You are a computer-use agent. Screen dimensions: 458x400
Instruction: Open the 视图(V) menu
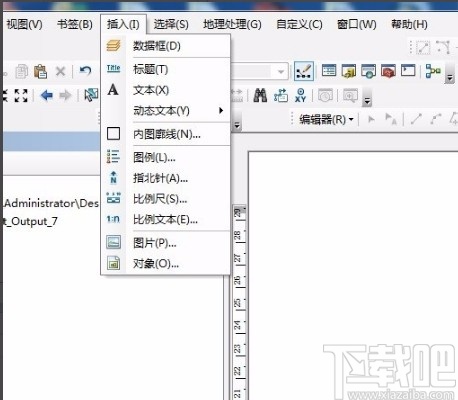24,24
